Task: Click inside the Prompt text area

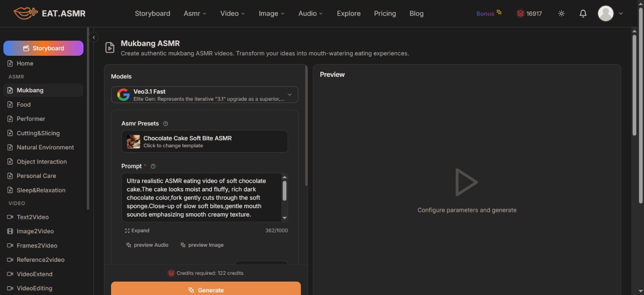Action: coord(201,198)
